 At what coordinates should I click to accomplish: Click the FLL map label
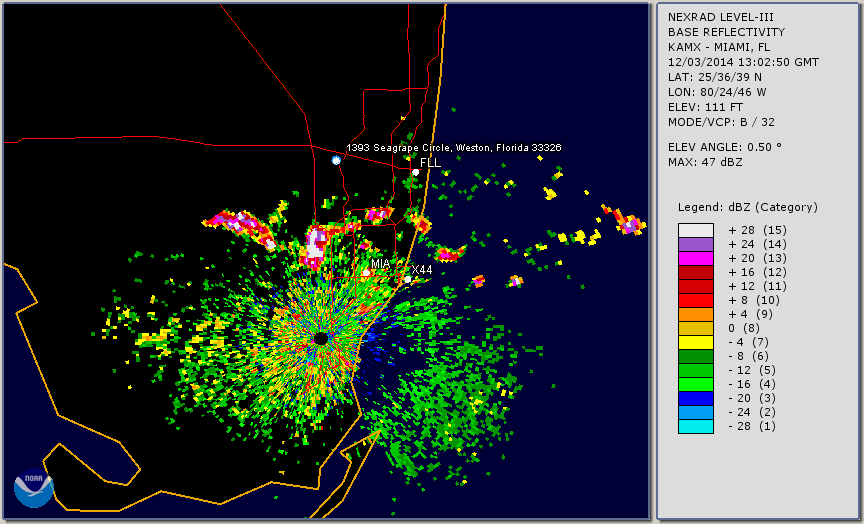[x=430, y=163]
